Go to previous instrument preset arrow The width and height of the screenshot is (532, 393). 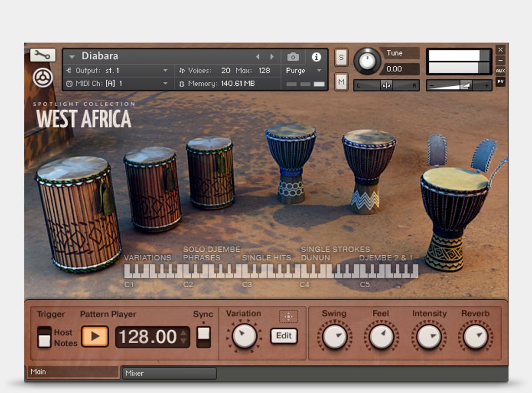[x=257, y=56]
